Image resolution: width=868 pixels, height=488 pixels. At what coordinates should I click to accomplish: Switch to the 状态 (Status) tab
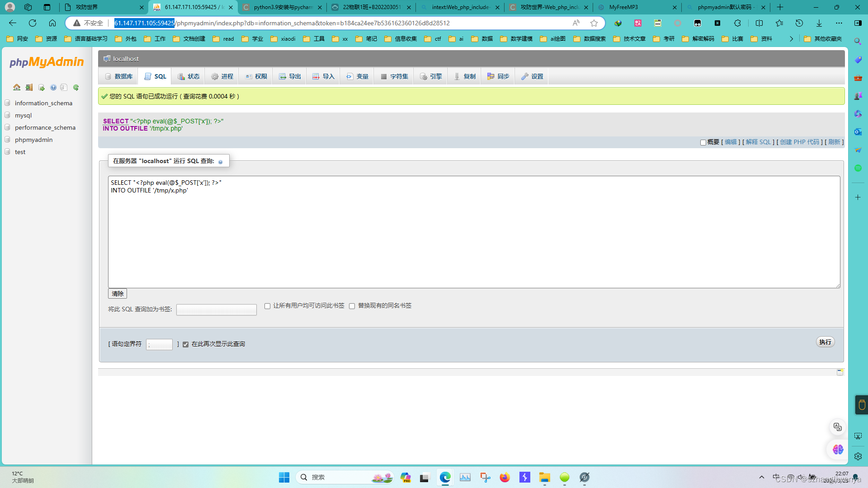click(189, 76)
